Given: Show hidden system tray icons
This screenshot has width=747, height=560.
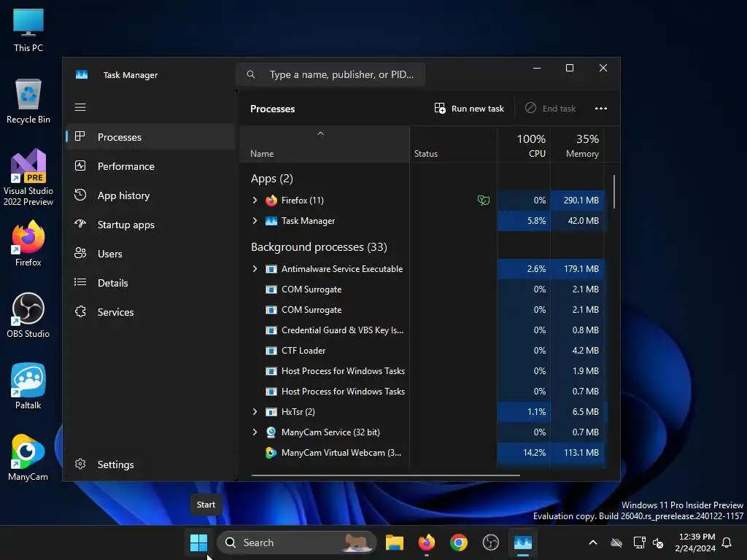Looking at the screenshot, I should (592, 542).
